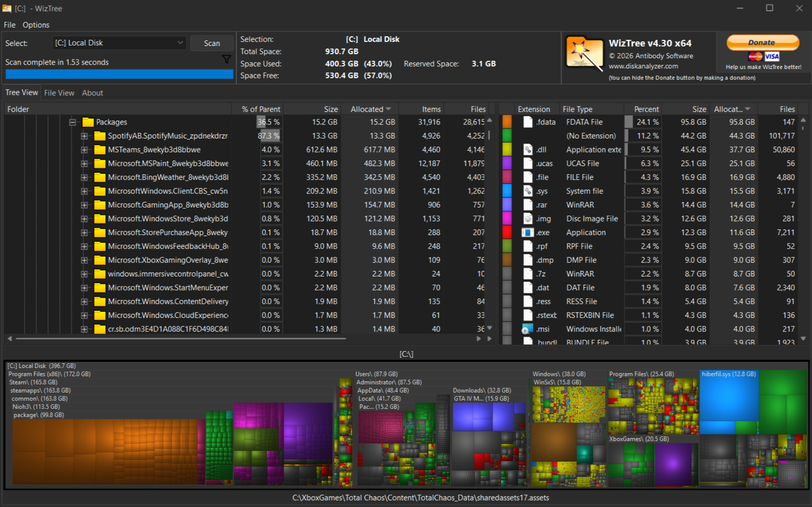Click the Microsoft.WindowsStore folder icon
The width and height of the screenshot is (812, 507).
tap(100, 219)
